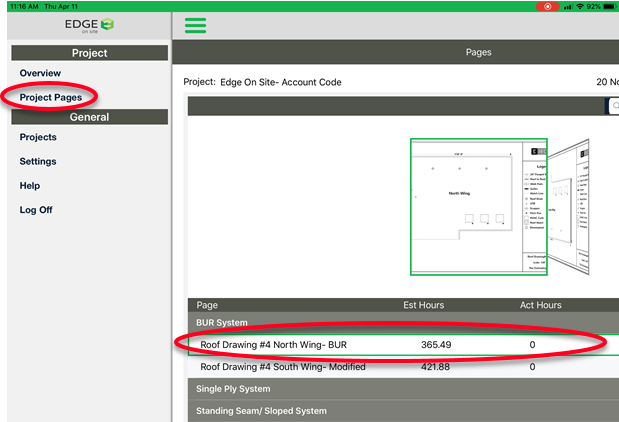Expand the Single Ply System group

(403, 389)
